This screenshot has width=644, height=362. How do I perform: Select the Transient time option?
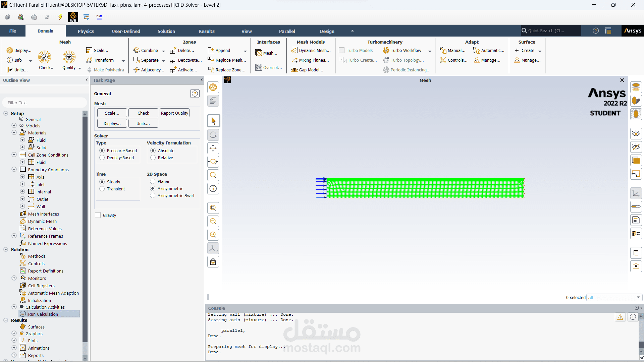tap(102, 189)
